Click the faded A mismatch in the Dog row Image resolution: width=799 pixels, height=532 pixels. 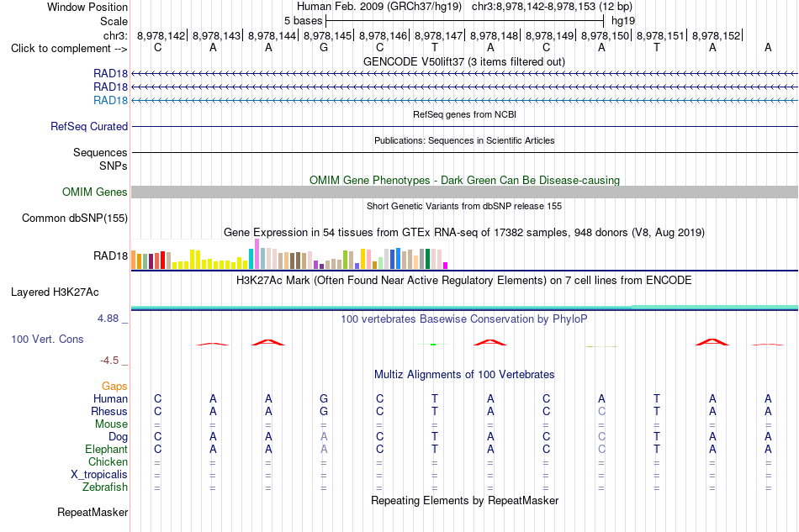click(x=324, y=437)
